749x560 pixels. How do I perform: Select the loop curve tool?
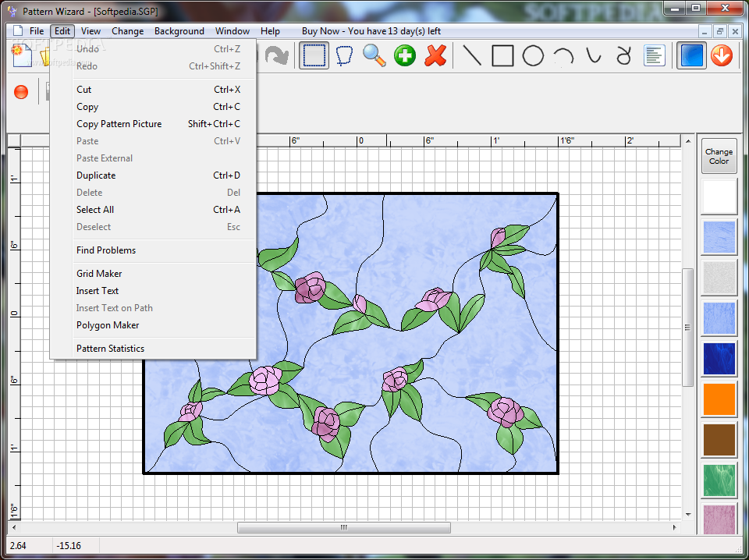(x=624, y=56)
